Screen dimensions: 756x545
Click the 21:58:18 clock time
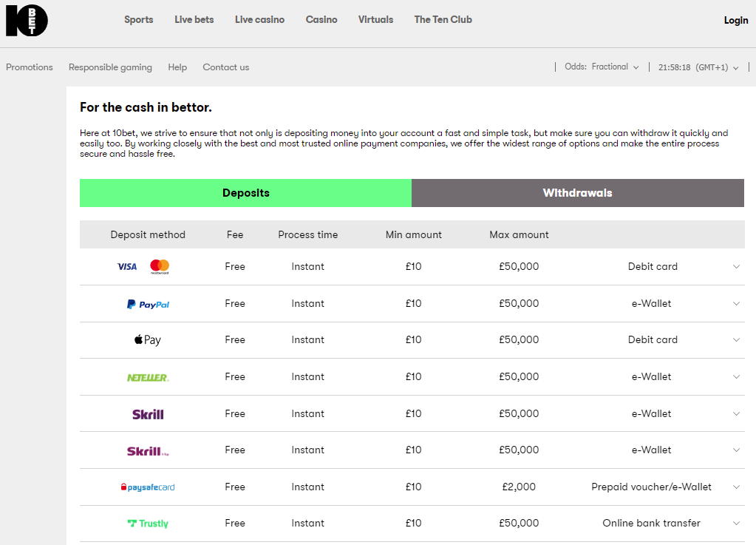[x=675, y=67]
